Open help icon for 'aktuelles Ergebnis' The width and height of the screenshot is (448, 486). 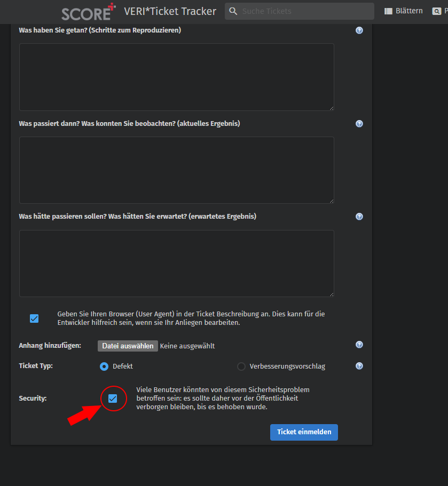tap(359, 124)
